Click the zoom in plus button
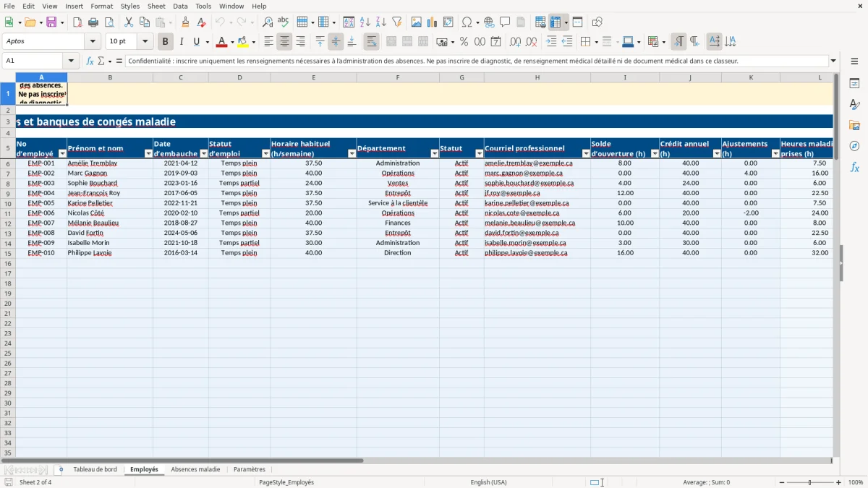Image resolution: width=868 pixels, height=488 pixels. [839, 482]
